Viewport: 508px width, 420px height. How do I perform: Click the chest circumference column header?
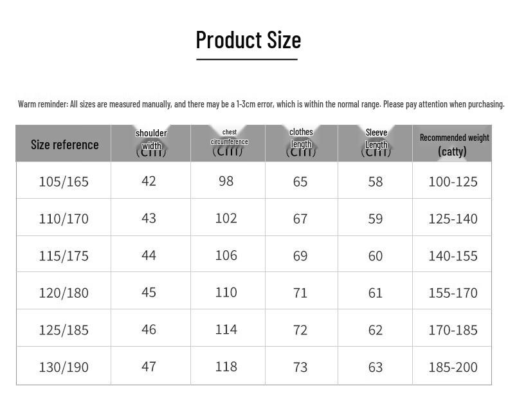click(229, 142)
